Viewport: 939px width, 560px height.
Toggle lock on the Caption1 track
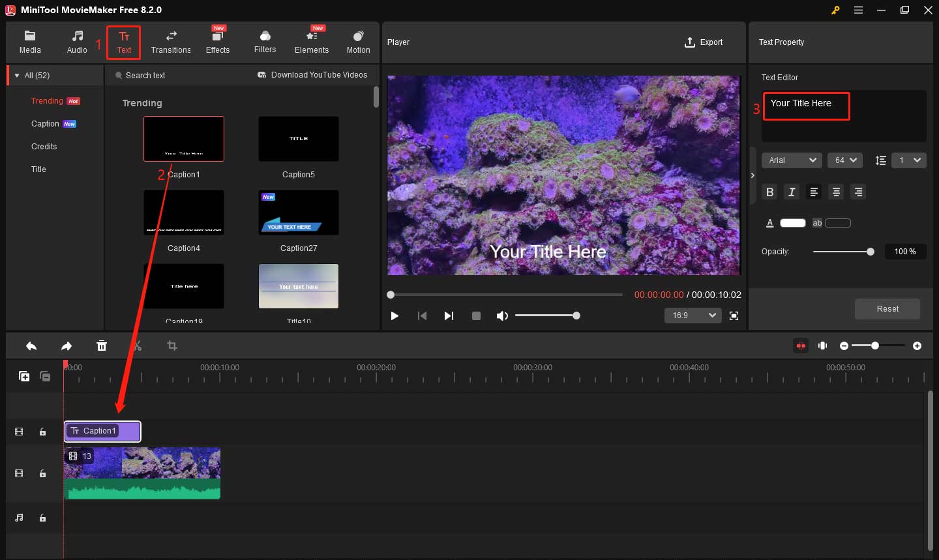(42, 432)
